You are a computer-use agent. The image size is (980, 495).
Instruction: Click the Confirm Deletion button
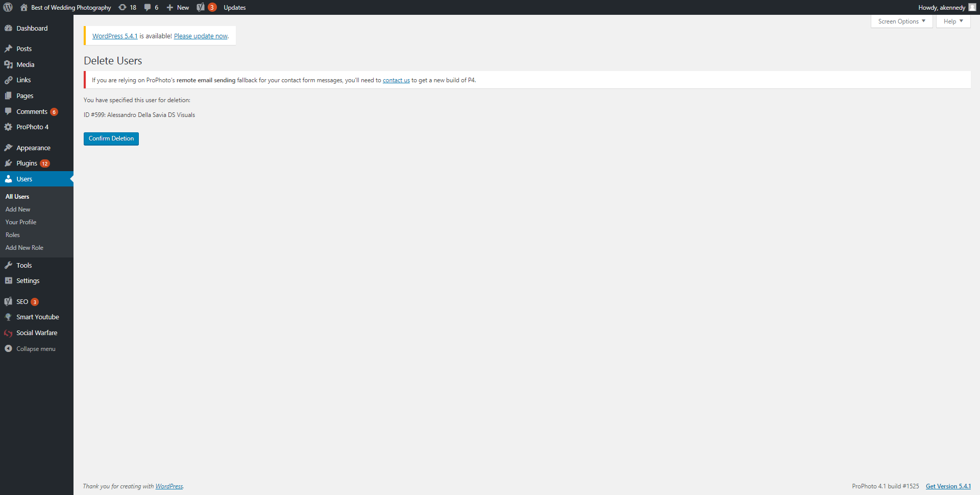click(x=111, y=138)
